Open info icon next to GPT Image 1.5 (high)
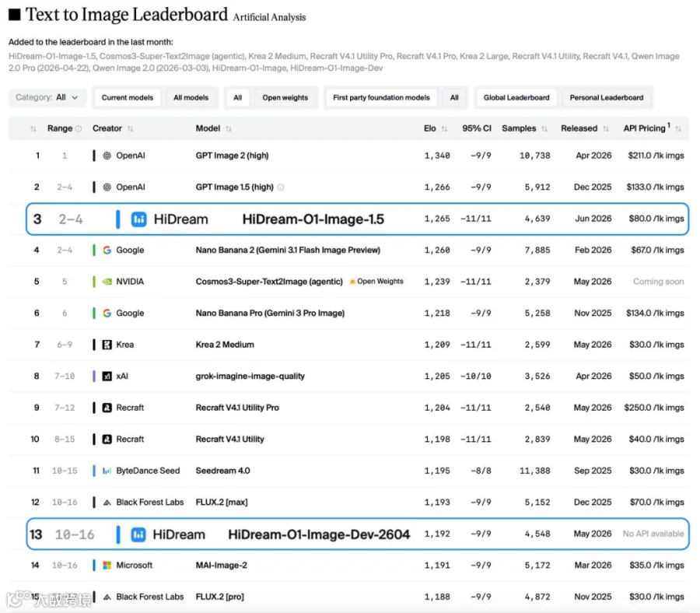Screen dimensions: 700x613 (x=280, y=187)
